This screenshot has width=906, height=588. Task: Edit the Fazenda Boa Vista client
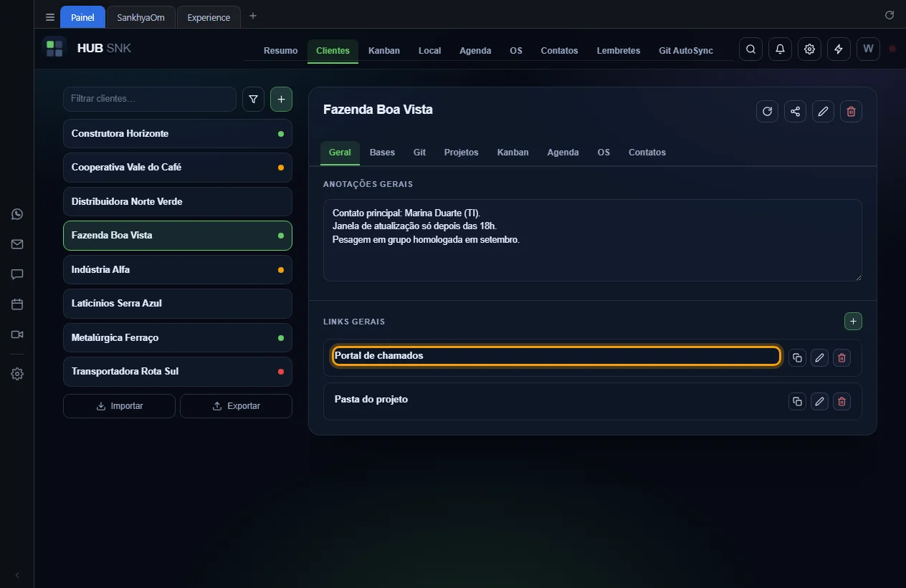tap(823, 111)
